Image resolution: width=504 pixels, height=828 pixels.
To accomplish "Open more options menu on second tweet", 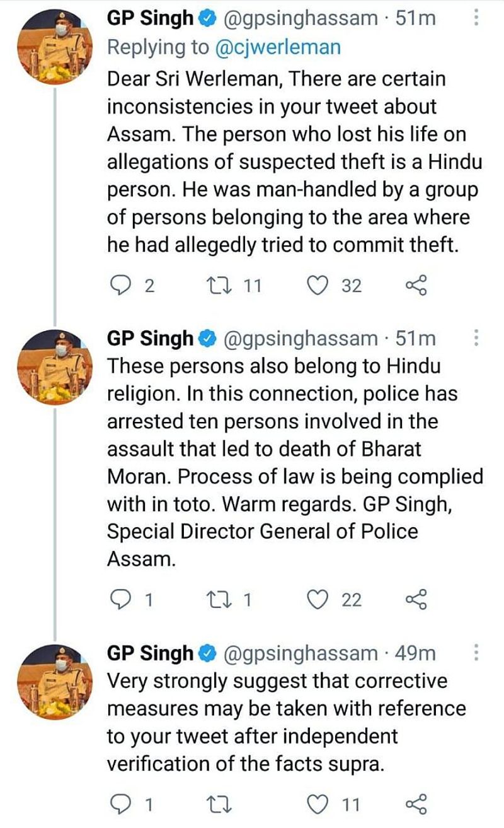I will (x=476, y=339).
